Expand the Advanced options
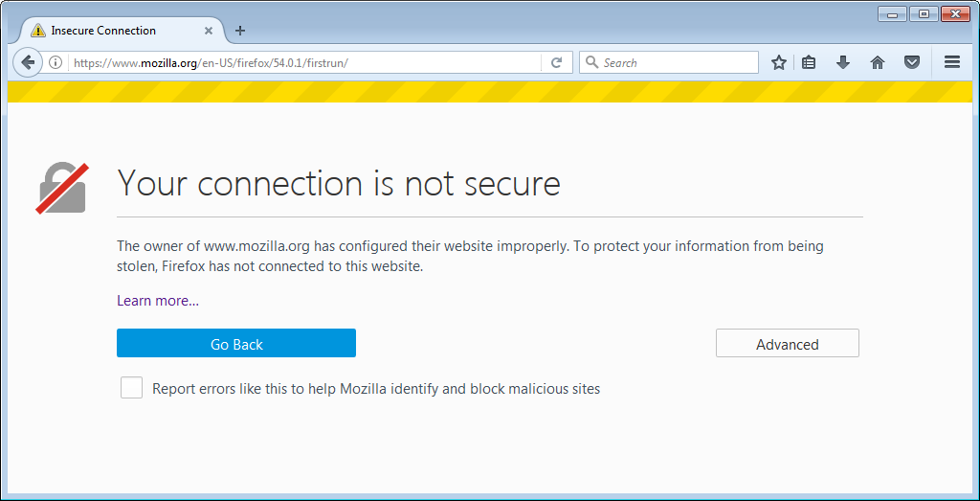Screen dimensions: 980x501 pos(787,344)
